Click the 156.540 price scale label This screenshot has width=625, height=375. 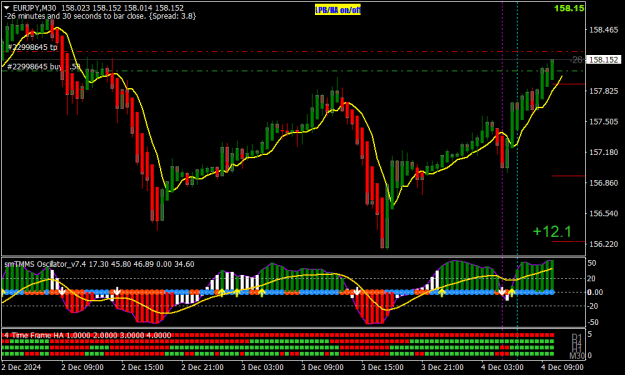[x=604, y=214]
